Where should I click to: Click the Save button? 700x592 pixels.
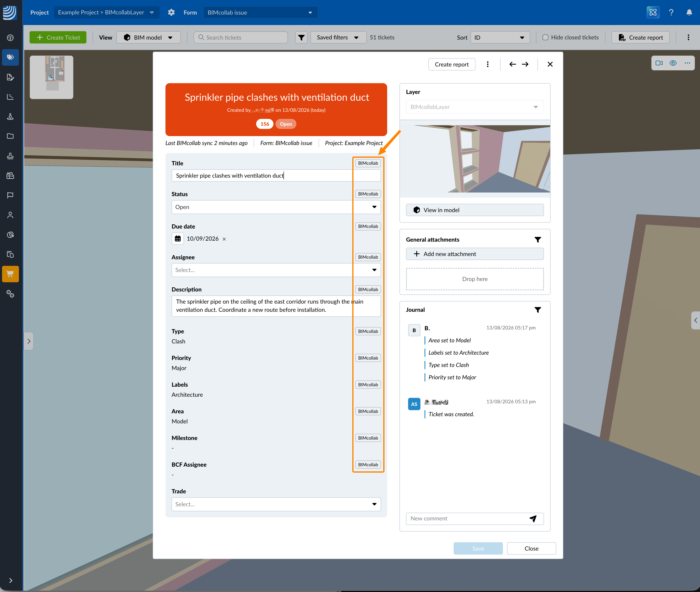click(x=478, y=549)
